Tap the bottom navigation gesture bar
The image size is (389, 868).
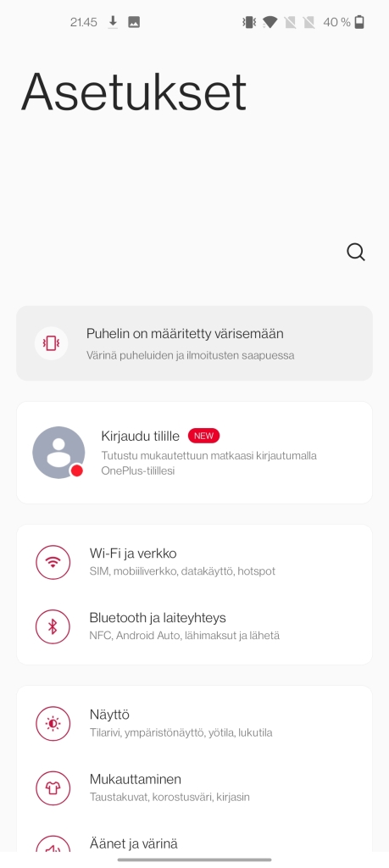click(x=194, y=860)
